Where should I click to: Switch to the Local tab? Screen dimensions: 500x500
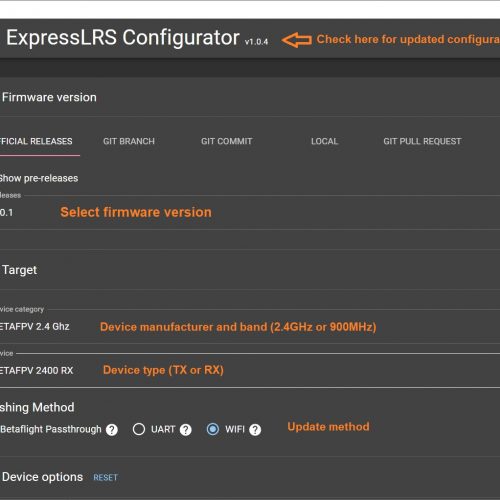pyautogui.click(x=324, y=141)
